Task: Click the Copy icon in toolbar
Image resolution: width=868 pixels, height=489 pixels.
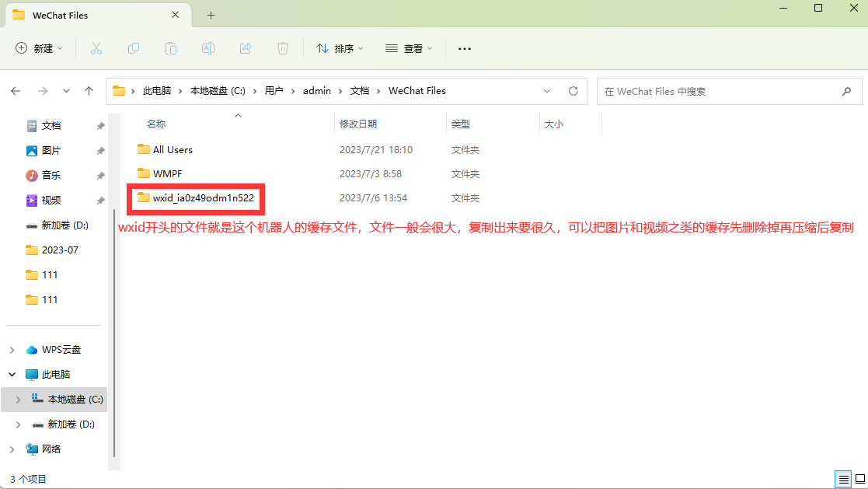Action: pos(134,48)
